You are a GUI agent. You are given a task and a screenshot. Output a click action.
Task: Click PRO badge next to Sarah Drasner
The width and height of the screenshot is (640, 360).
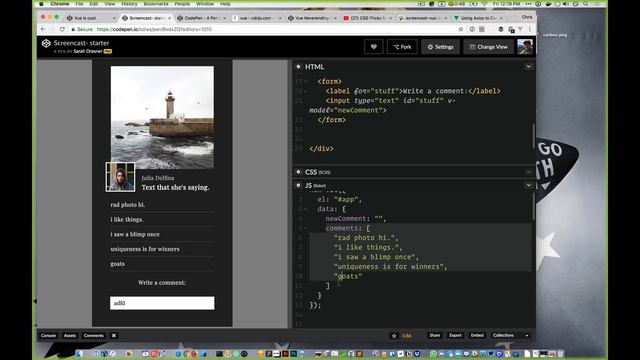click(x=108, y=51)
